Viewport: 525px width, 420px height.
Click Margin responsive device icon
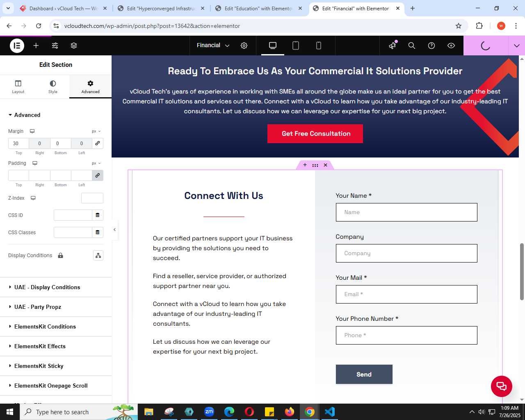pos(32,131)
